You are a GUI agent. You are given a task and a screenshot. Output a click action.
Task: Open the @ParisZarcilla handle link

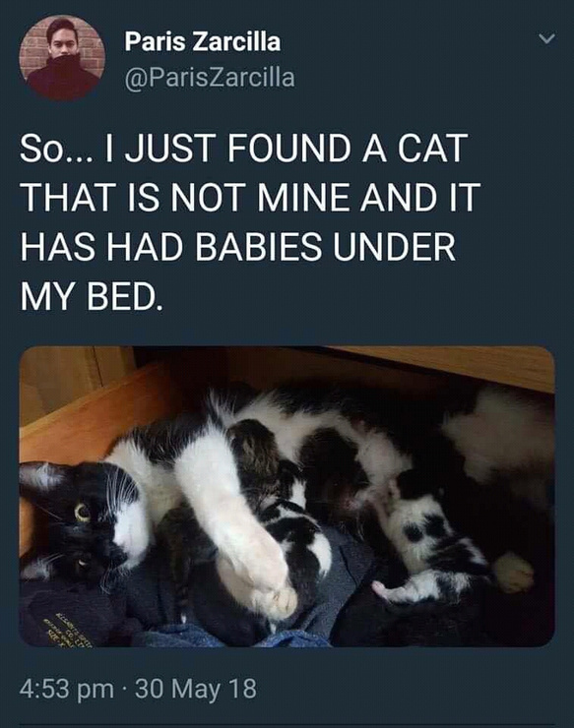coord(209,77)
